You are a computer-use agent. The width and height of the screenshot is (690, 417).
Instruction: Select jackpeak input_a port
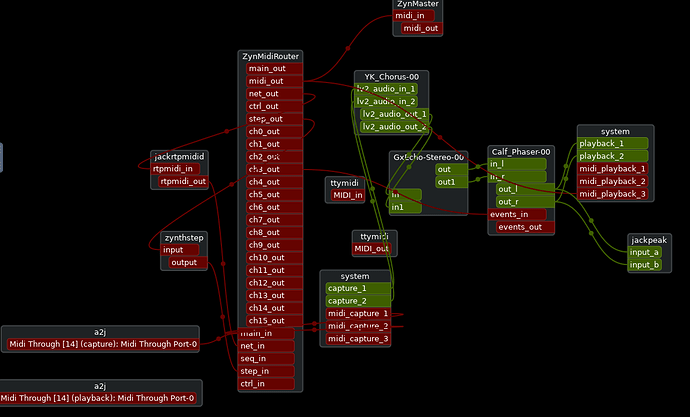click(x=645, y=252)
